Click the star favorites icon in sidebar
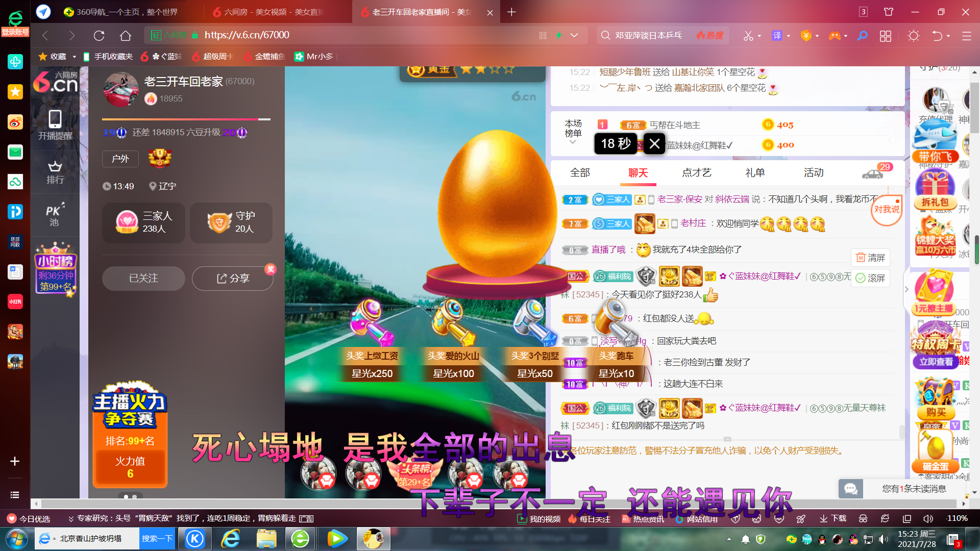 [x=15, y=92]
